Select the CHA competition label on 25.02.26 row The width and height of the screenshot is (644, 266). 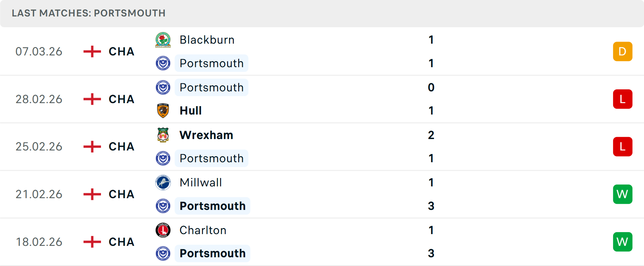121,146
